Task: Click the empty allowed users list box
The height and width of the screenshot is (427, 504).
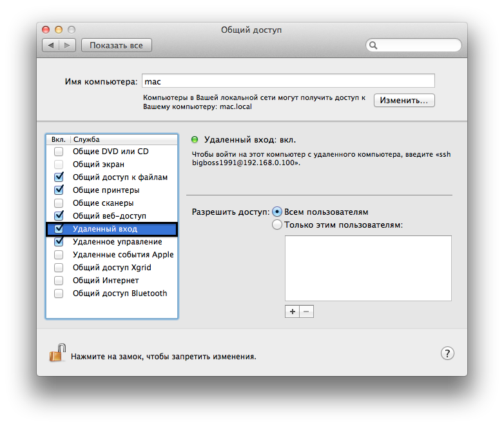Action: point(368,268)
